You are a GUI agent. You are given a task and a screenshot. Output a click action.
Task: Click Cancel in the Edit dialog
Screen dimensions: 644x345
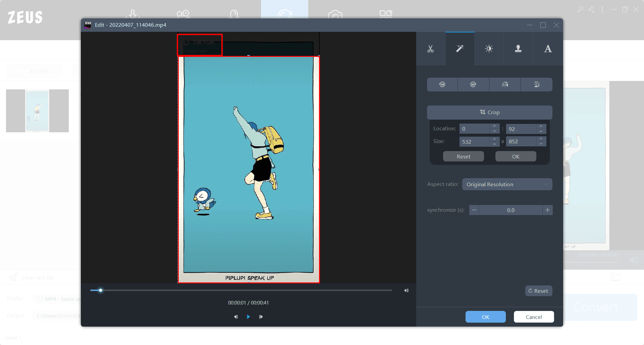[534, 317]
